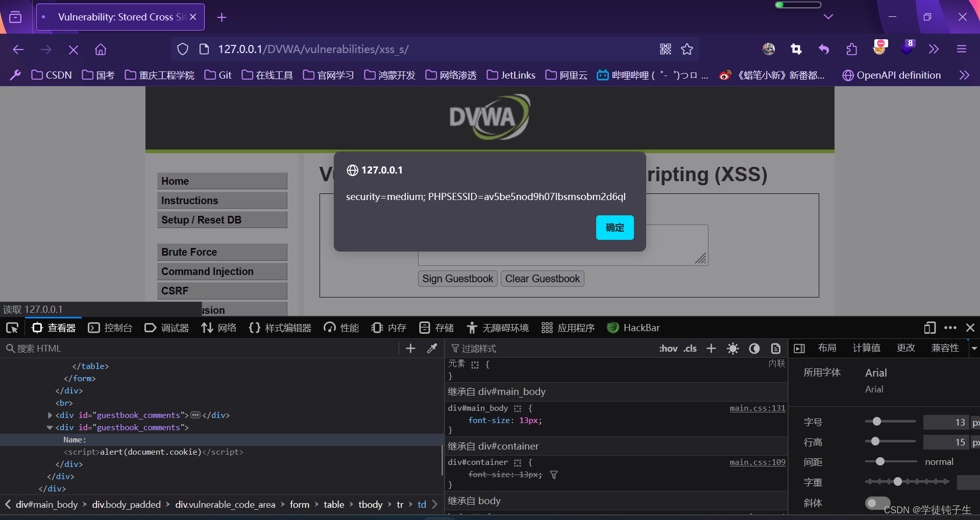Switch to the 控制台 console tab

110,328
